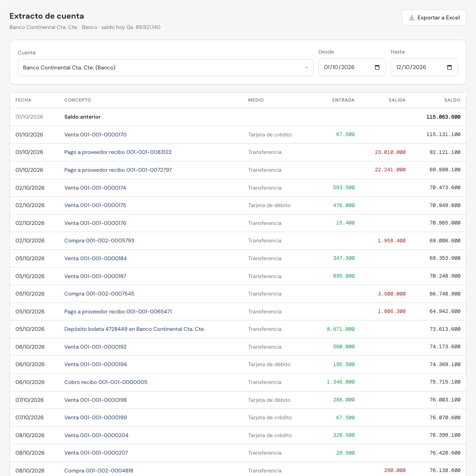Image resolution: width=476 pixels, height=476 pixels.
Task: Open Pago a proveedor recibo 001-001-0072797
Action: point(118,170)
